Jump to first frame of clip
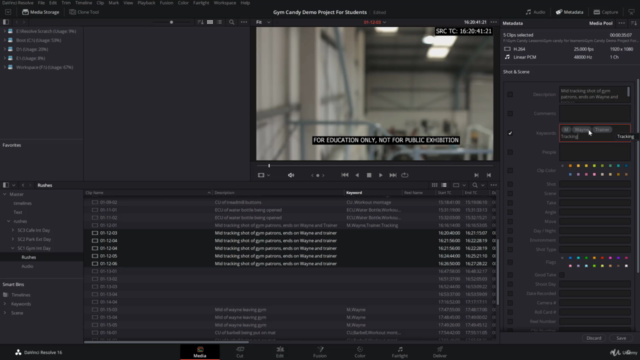Screen dimensions: 640x360 coord(345,175)
